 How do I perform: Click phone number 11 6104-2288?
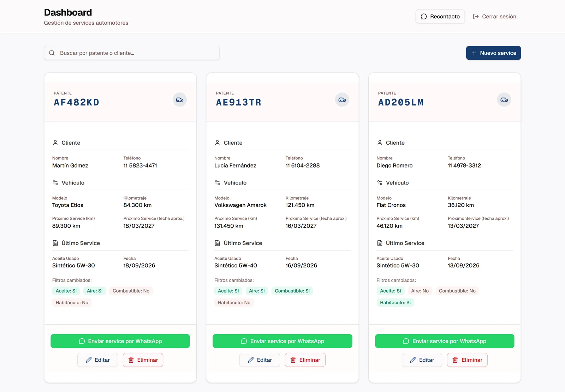coord(303,165)
